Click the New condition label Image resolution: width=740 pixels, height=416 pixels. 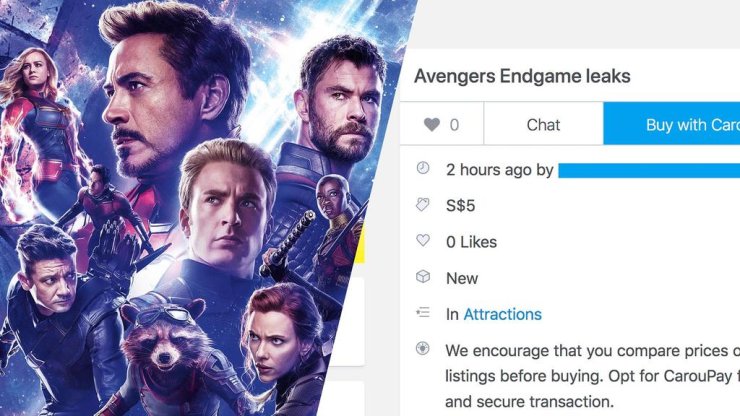click(462, 279)
